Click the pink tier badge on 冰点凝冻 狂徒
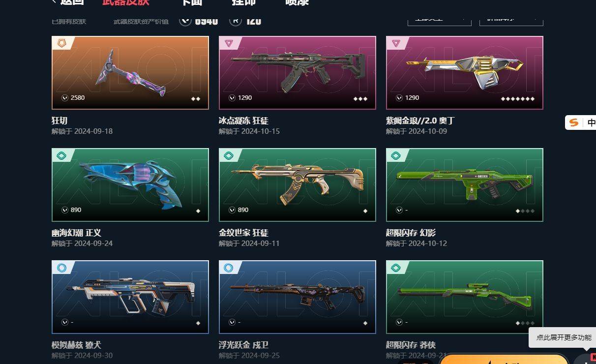 (229, 43)
